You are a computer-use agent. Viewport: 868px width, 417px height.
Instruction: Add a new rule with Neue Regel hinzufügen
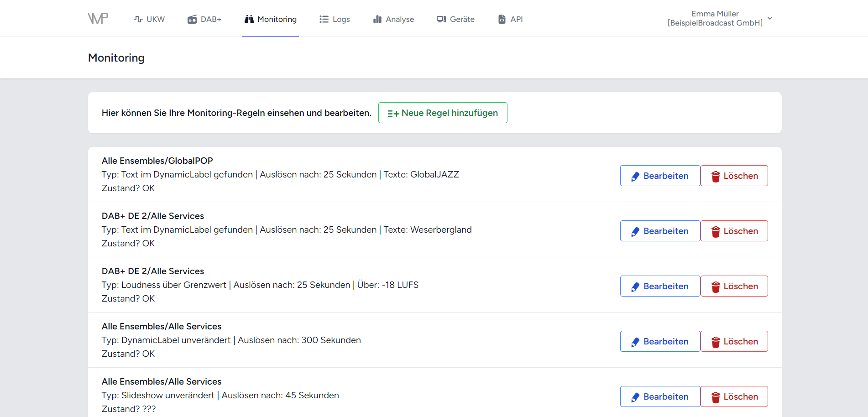(x=443, y=113)
